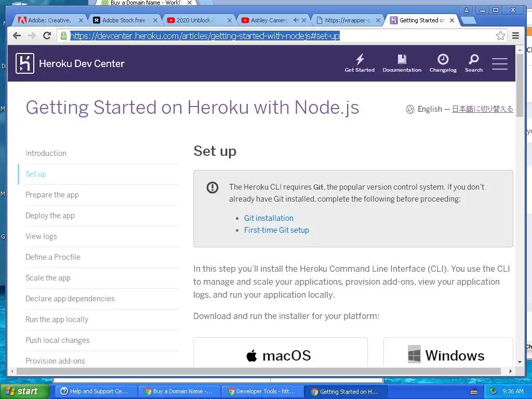The image size is (532, 399).
Task: Click vertical scrollbar down arrow
Action: 520,362
